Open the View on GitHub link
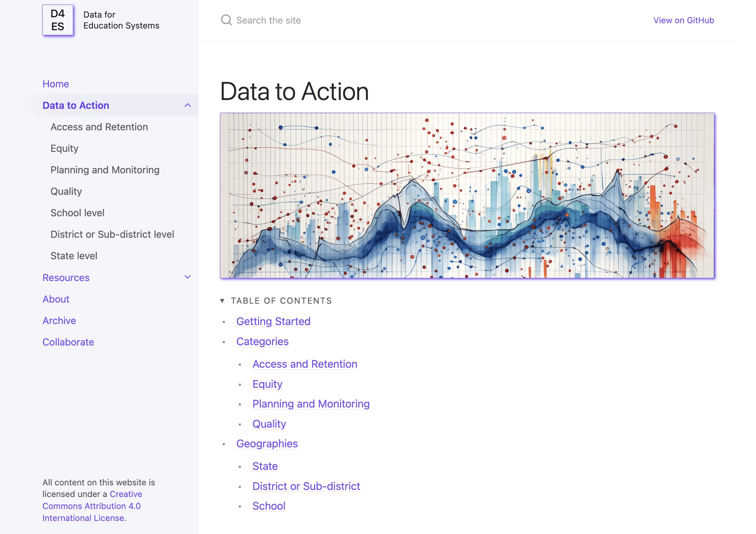 (683, 20)
